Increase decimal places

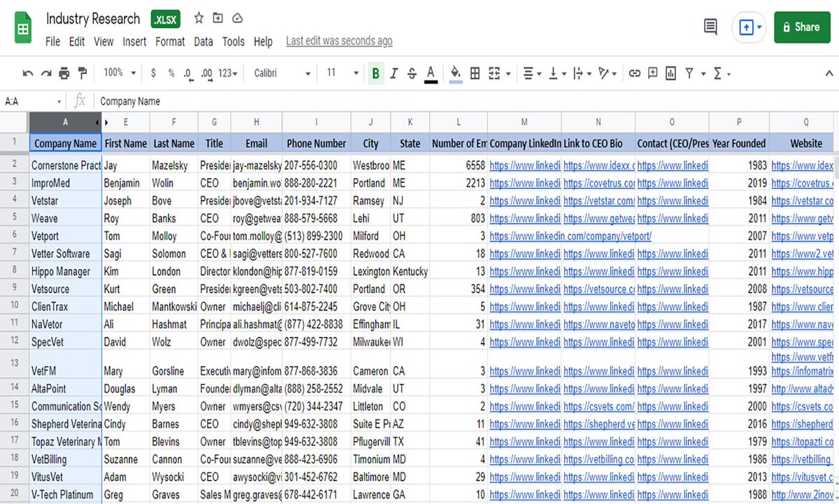click(x=206, y=73)
